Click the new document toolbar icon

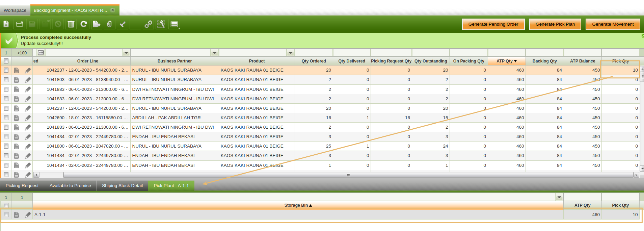[6, 24]
